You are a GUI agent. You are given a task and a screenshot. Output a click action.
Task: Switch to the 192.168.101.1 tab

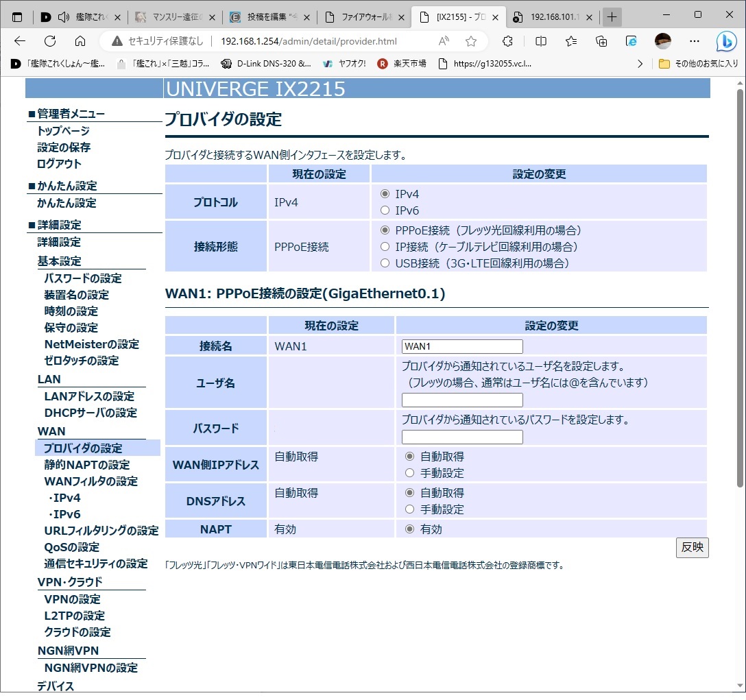(553, 18)
